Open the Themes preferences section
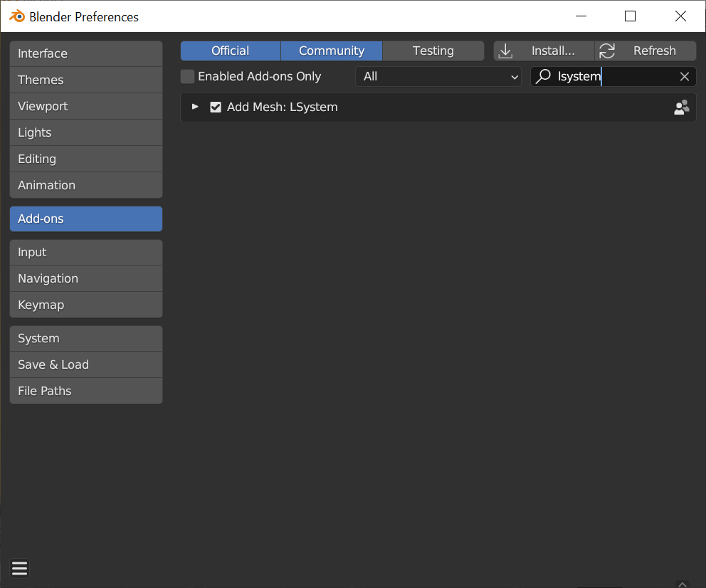Viewport: 706px width, 588px height. pos(85,80)
